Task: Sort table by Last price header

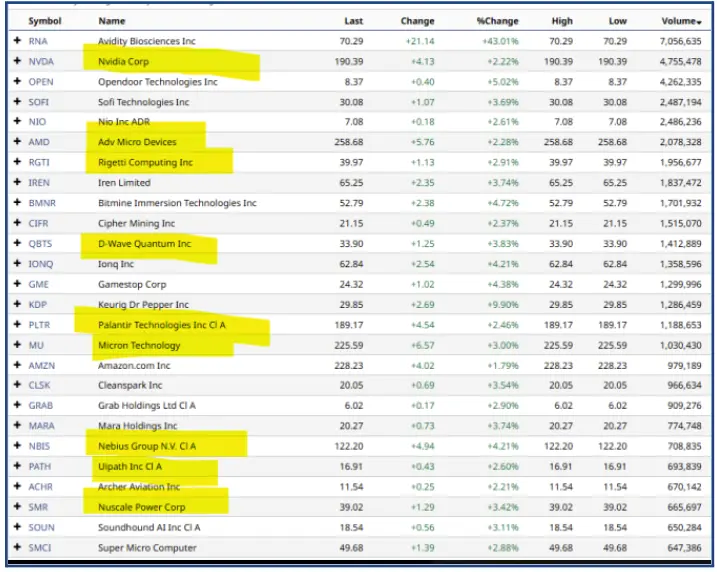Action: pos(353,21)
